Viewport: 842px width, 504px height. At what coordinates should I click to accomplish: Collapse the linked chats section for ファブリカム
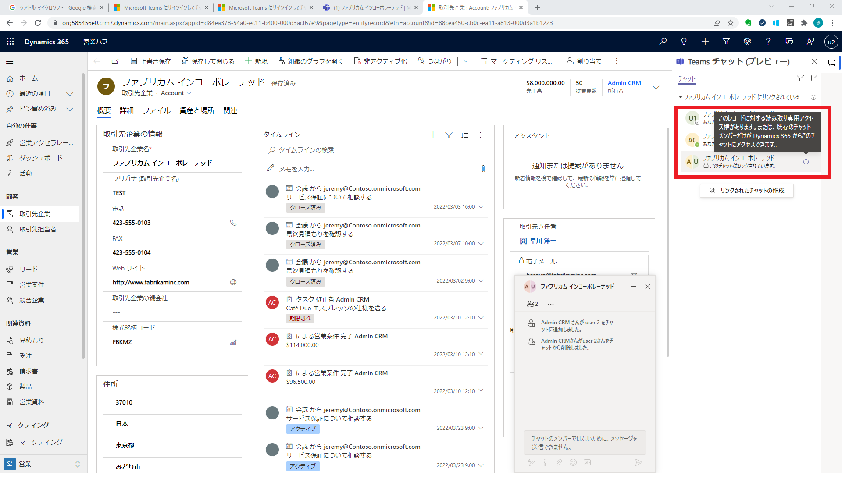pos(681,97)
